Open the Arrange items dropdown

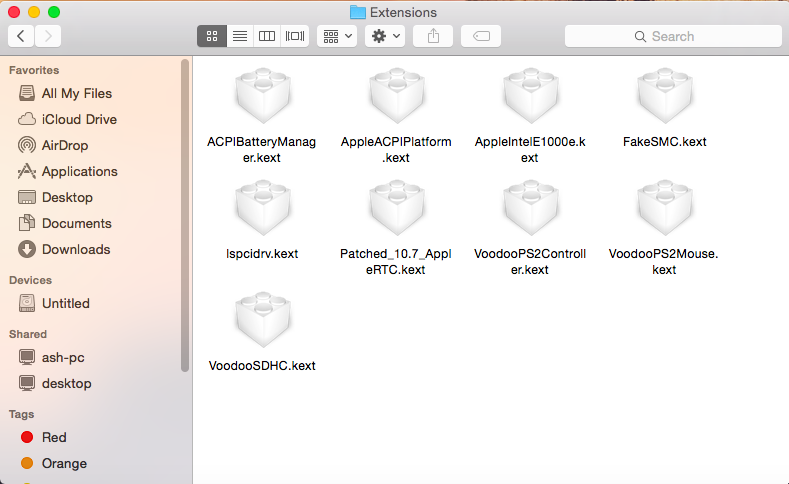tap(336, 36)
